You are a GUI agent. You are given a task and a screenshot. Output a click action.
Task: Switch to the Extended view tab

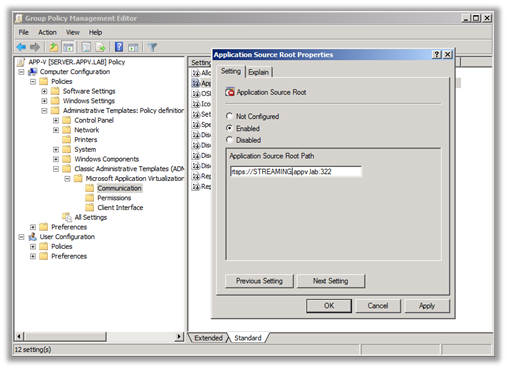[208, 338]
